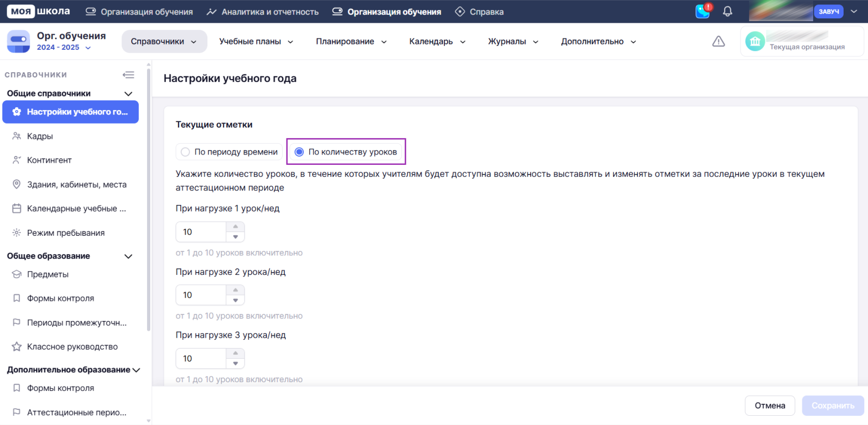The height and width of the screenshot is (425, 868).
Task: Click the 2 урока/нед number input field
Action: point(201,295)
